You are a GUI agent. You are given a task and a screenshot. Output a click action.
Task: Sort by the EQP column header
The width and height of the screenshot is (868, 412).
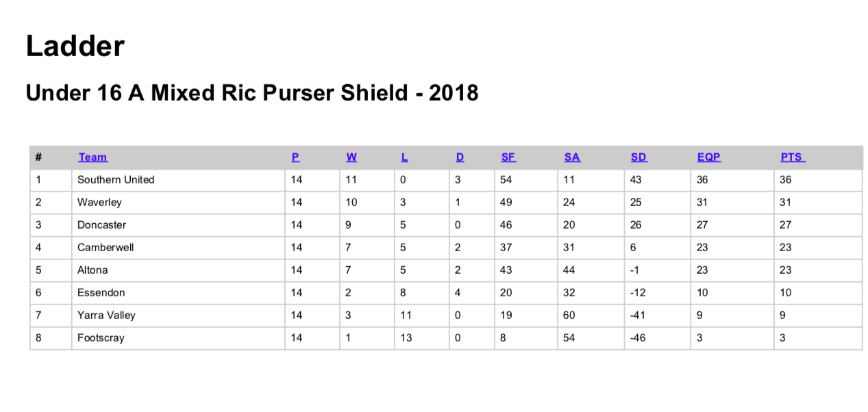709,157
